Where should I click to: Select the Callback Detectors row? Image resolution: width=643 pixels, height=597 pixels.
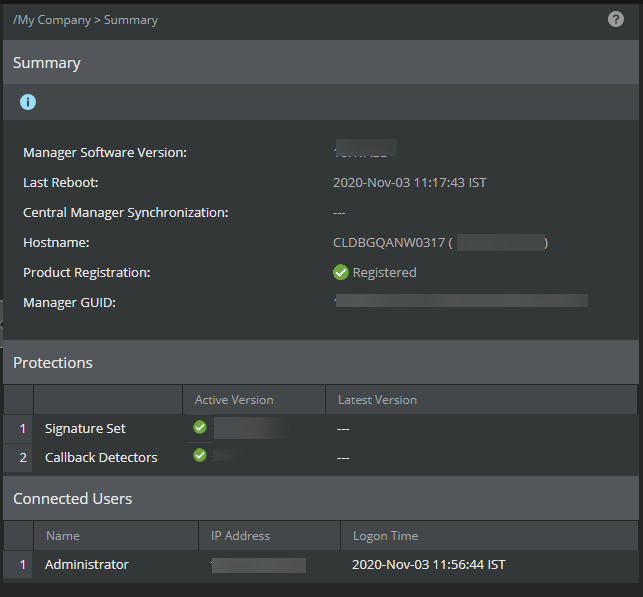click(321, 458)
